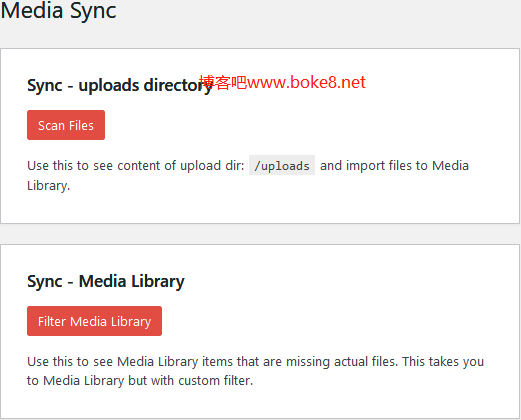The height and width of the screenshot is (420, 521).
Task: Click the Scan Files button
Action: tap(66, 125)
